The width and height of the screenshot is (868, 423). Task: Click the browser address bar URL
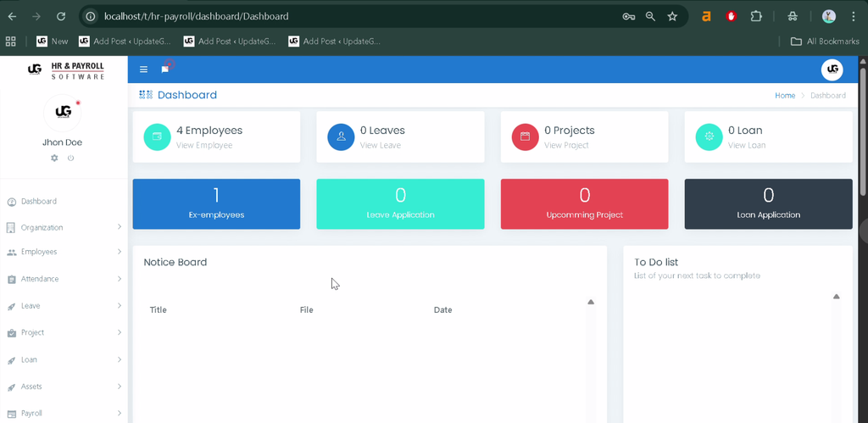click(197, 17)
